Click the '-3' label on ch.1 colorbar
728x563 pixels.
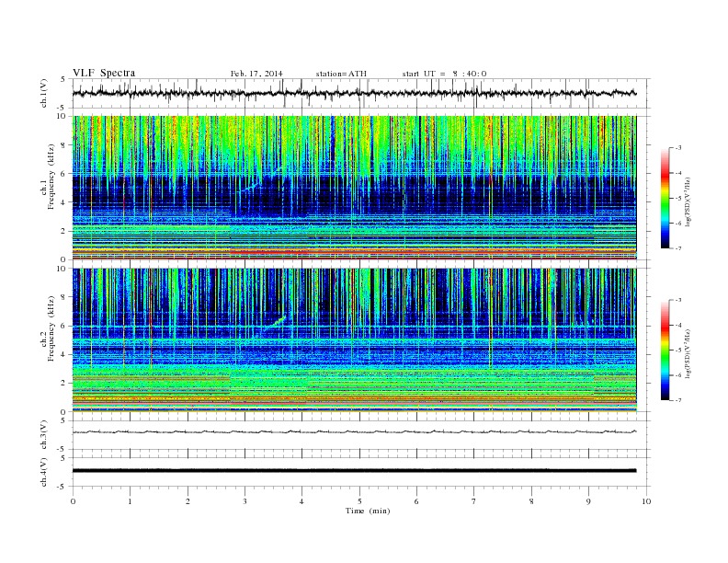677,148
